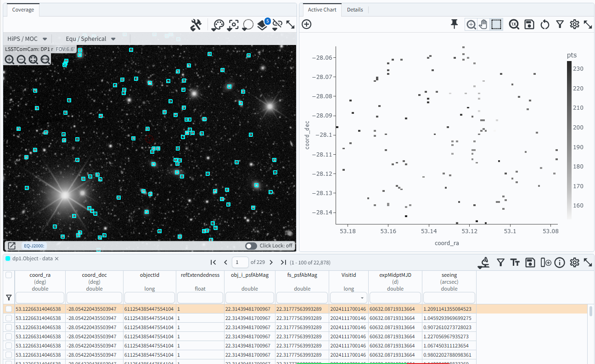Check the first table row checkbox

coord(9,309)
